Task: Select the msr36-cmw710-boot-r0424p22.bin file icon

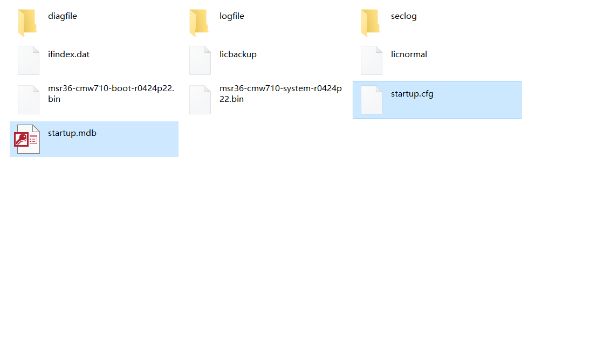Action: (29, 100)
